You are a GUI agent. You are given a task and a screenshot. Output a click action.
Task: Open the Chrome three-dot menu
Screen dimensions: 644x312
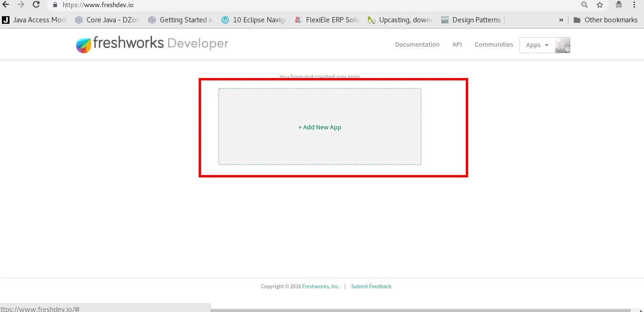634,5
